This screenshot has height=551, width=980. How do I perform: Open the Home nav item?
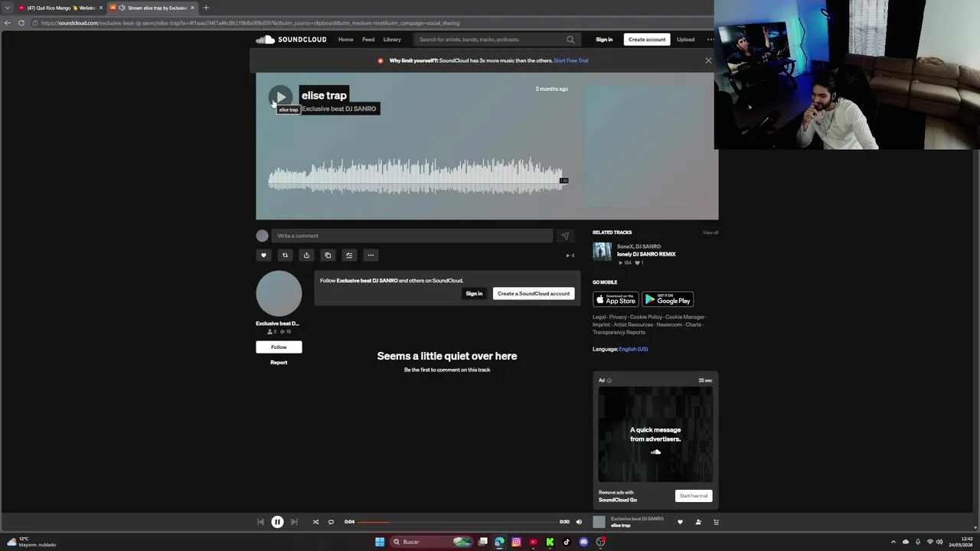pos(346,40)
